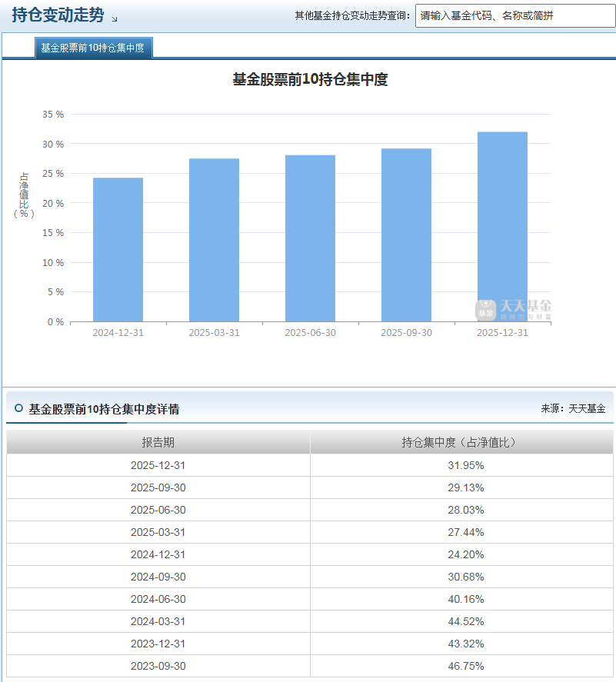
Task: Click the 2024-12-31 bar in chart
Action: pyautogui.click(x=118, y=250)
